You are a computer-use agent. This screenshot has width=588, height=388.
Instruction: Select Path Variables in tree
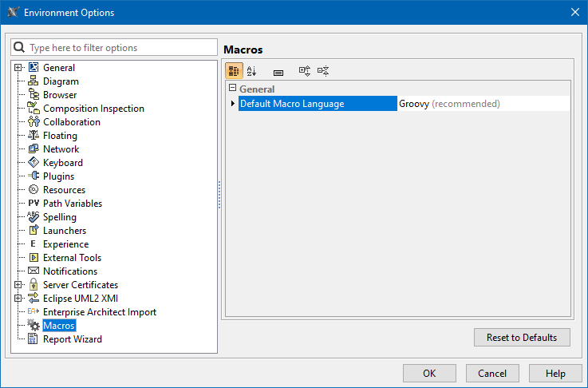[73, 203]
